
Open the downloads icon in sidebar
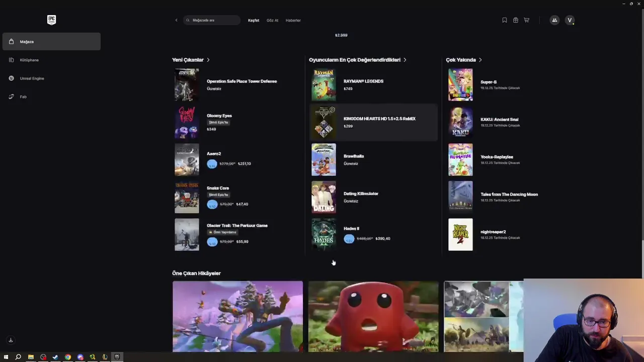[x=11, y=340]
